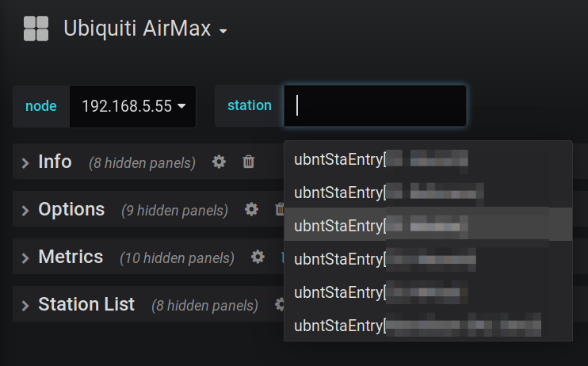The height and width of the screenshot is (366, 588).
Task: Click the Metrics row title
Action: point(71,257)
